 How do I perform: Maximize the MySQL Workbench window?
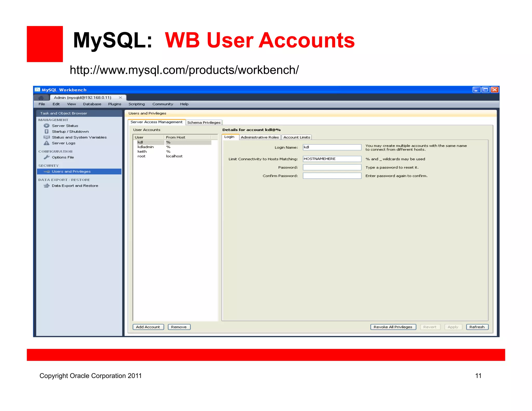(486, 90)
